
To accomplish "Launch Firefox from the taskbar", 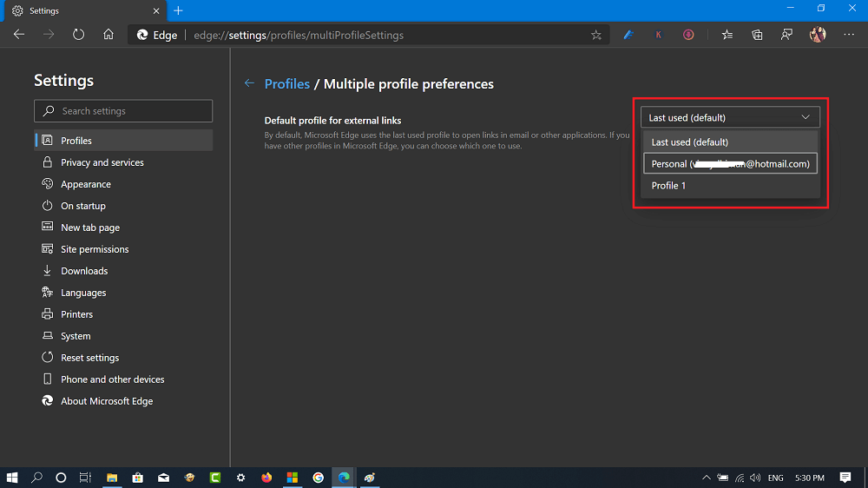I will (x=266, y=478).
